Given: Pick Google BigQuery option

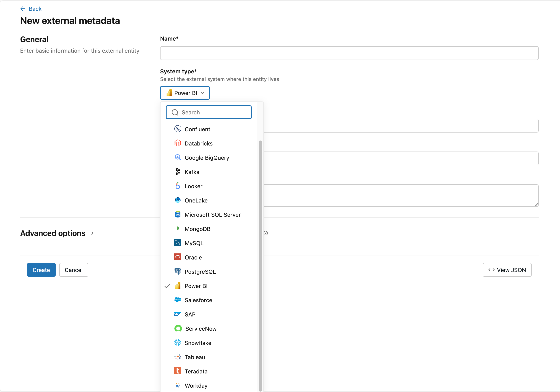Looking at the screenshot, I should [208, 158].
